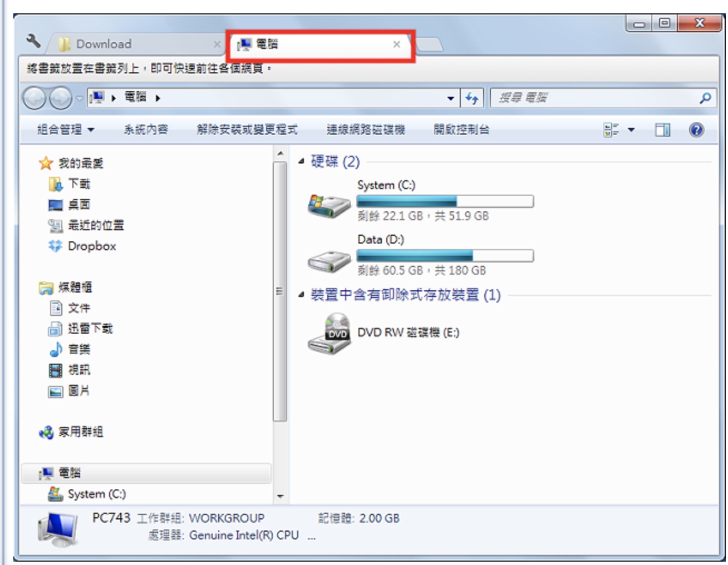Click the search magnifier icon

(705, 98)
